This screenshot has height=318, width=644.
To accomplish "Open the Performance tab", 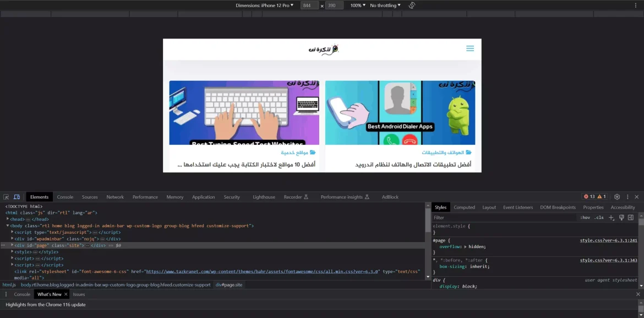I will [x=145, y=197].
